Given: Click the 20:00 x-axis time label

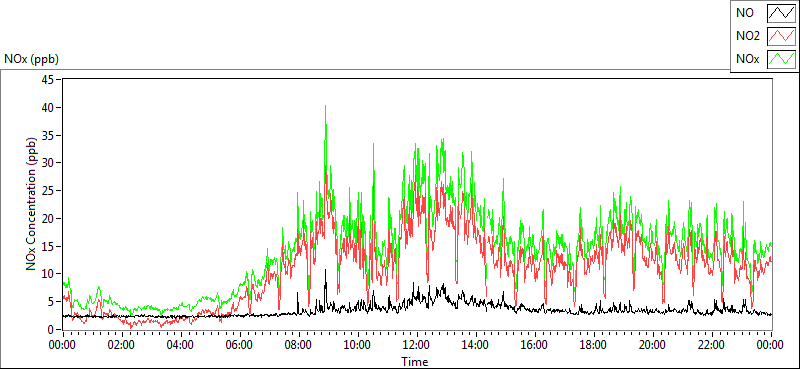Looking at the screenshot, I should tap(653, 345).
